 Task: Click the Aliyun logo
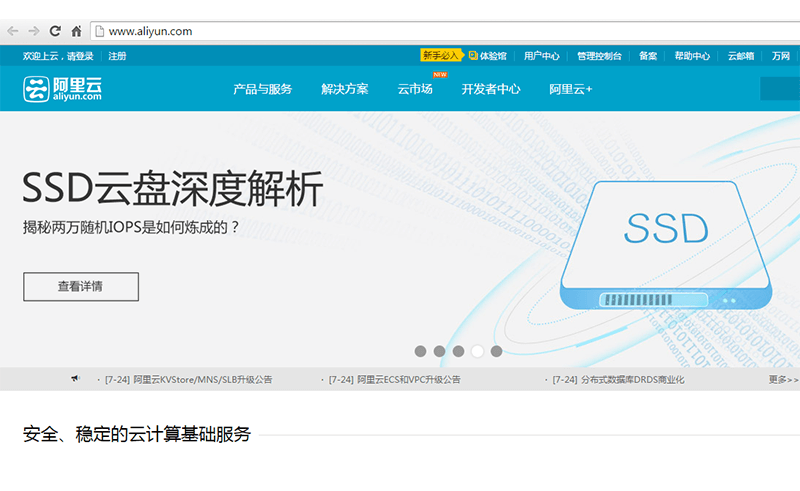[62, 89]
